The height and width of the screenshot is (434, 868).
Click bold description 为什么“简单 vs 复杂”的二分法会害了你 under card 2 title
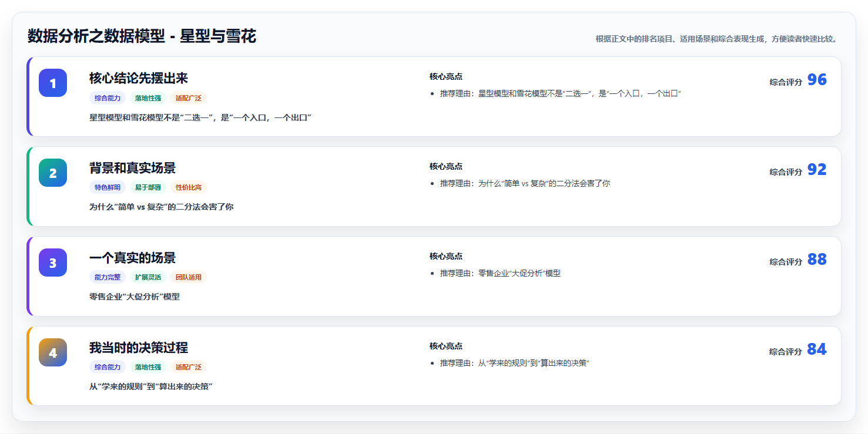tap(162, 207)
